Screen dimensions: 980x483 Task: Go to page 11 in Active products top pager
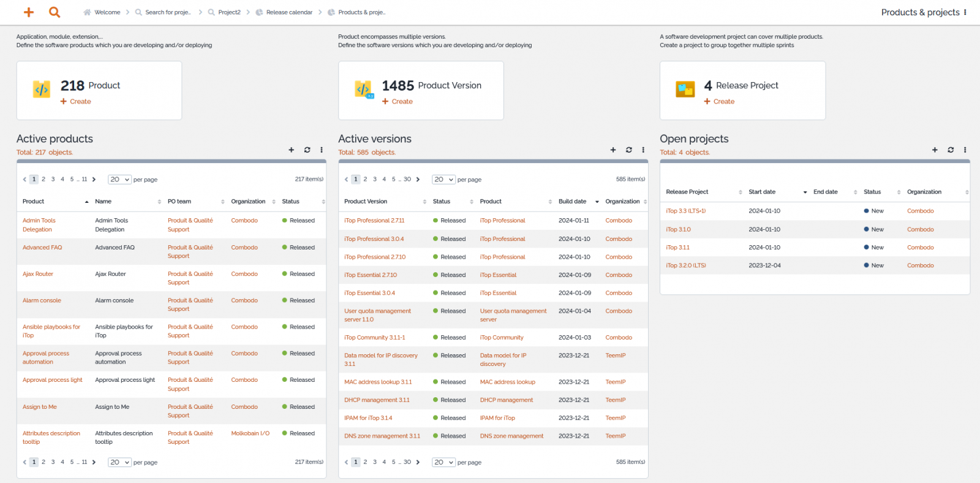(x=85, y=180)
